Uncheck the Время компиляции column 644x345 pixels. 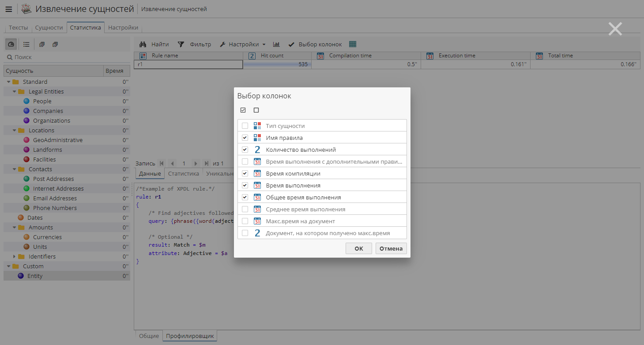[x=245, y=173]
